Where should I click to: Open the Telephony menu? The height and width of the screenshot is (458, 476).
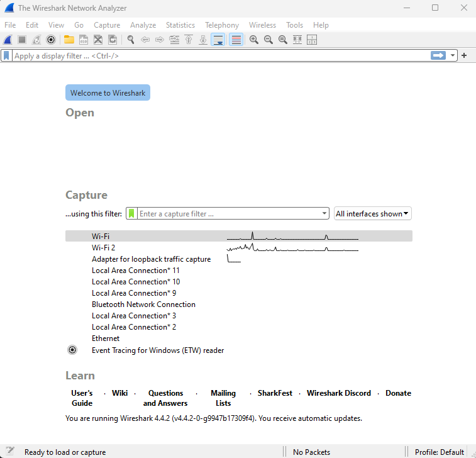(222, 25)
